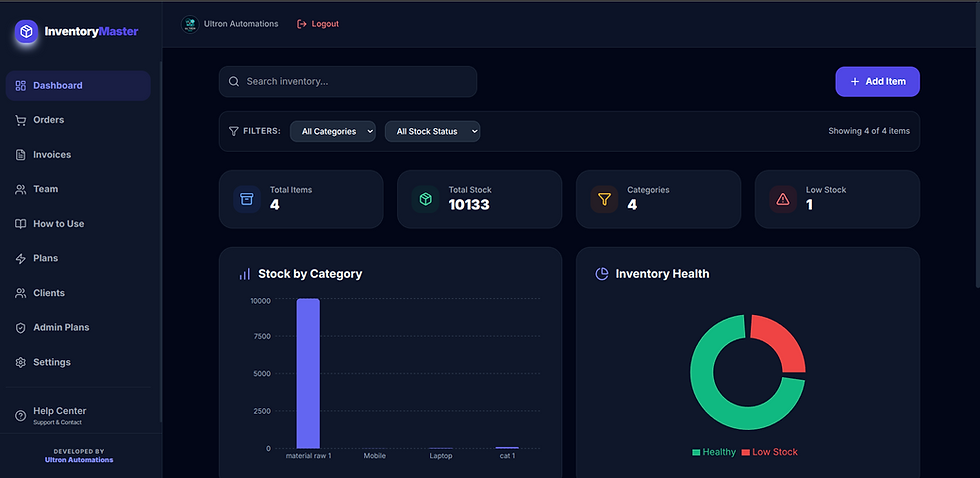Open the All Categories dropdown
Viewport: 980px width, 478px height.
pos(332,131)
